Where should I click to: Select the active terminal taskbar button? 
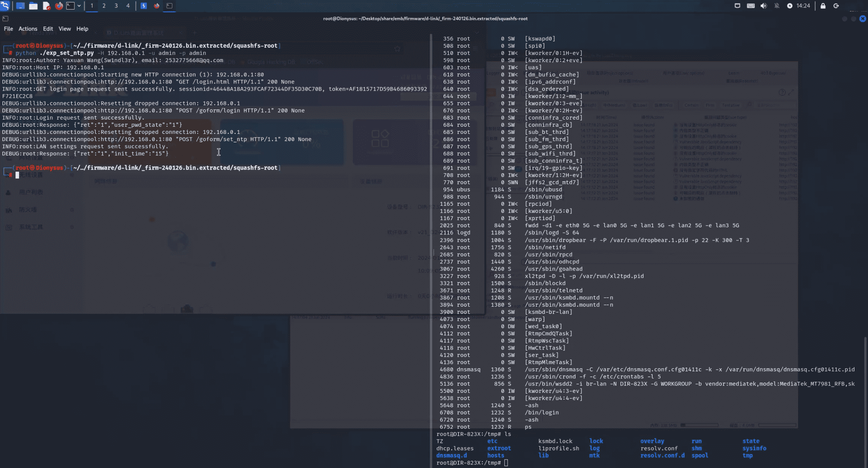pyautogui.click(x=169, y=6)
